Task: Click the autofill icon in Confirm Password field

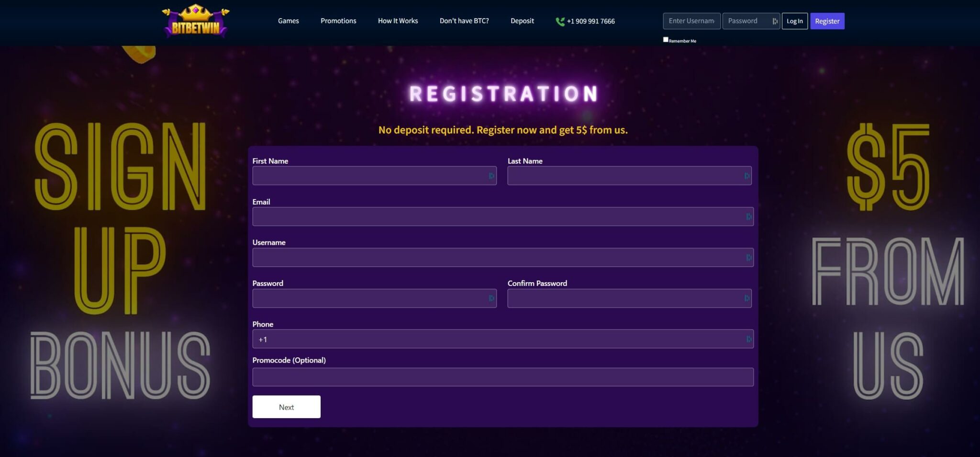Action: (746, 298)
